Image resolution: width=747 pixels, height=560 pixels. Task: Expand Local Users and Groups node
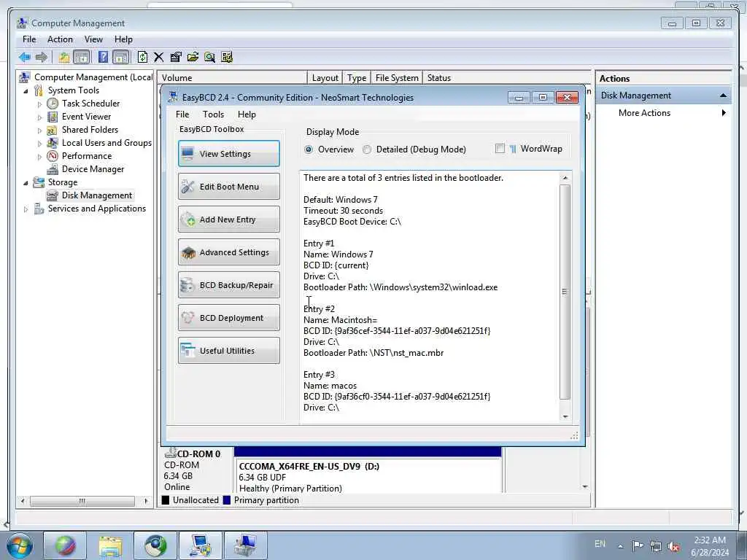tap(39, 144)
